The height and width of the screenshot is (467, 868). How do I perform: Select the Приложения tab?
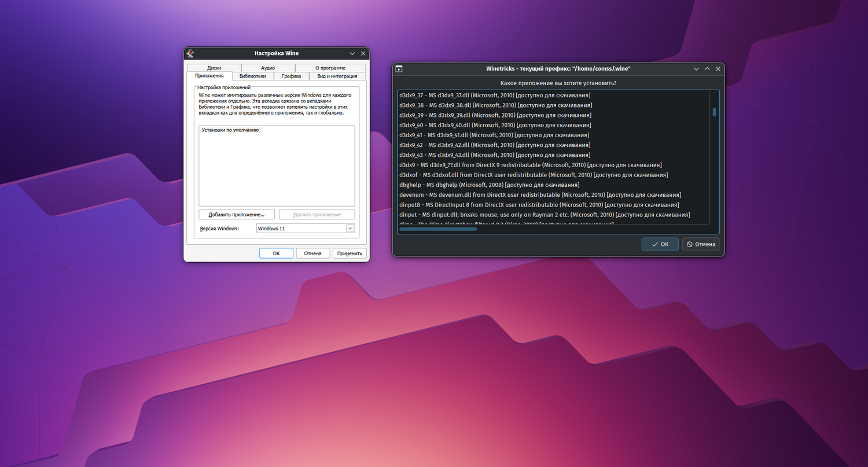point(209,76)
